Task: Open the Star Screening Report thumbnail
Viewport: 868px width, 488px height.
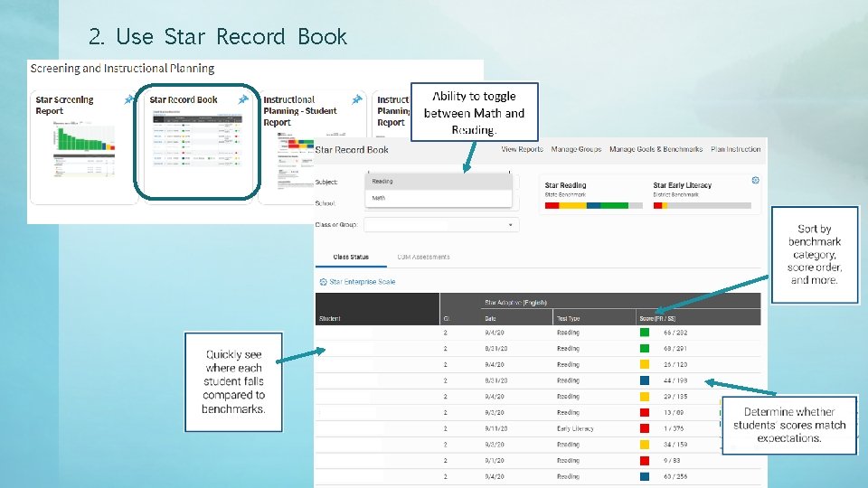Action: pos(84,150)
